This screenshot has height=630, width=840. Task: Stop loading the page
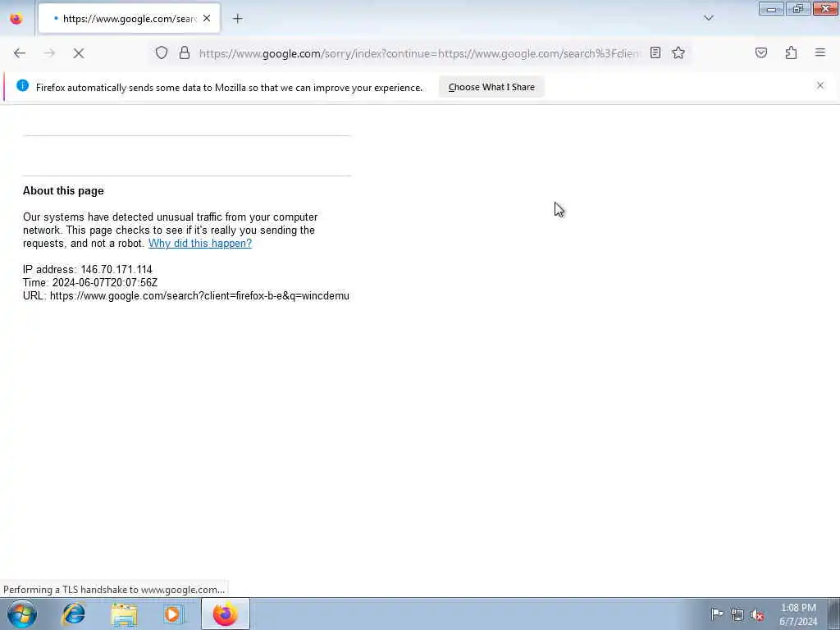[79, 53]
